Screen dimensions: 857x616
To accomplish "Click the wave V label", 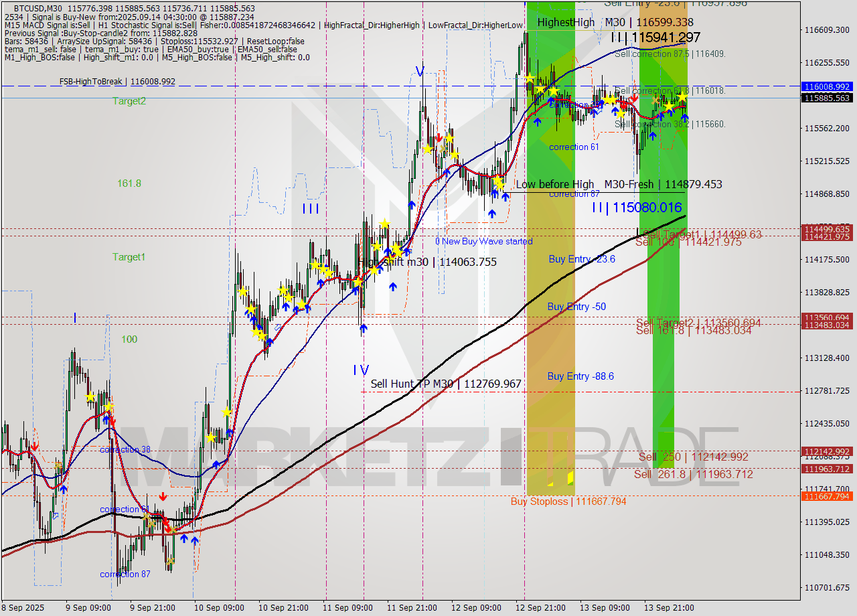I will pos(420,71).
